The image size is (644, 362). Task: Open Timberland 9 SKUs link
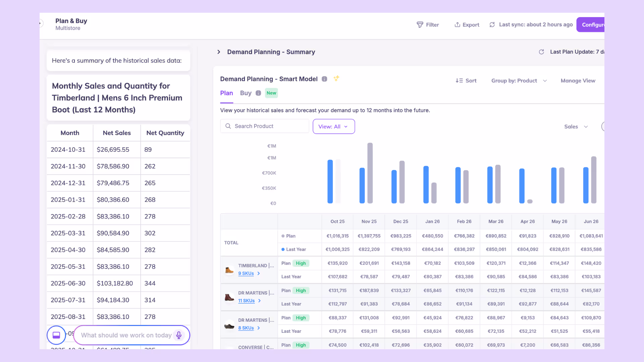246,274
